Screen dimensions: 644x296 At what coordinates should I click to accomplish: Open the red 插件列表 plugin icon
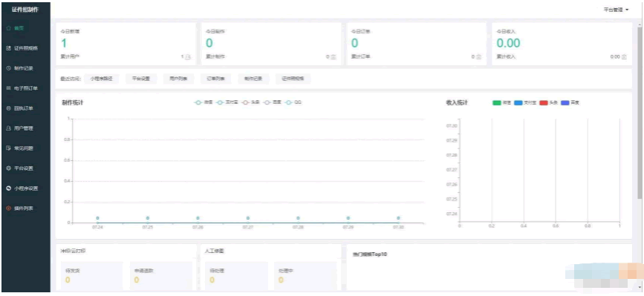coord(9,208)
